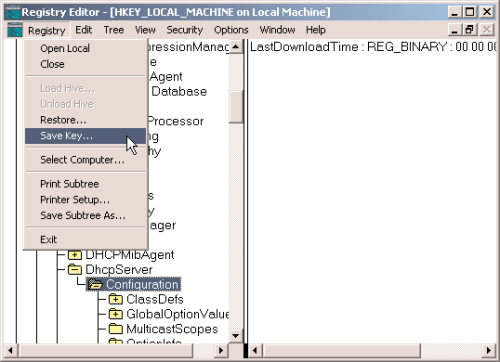The height and width of the screenshot is (362, 500).
Task: Choose Close in the Registry menu
Action: tap(86, 64)
